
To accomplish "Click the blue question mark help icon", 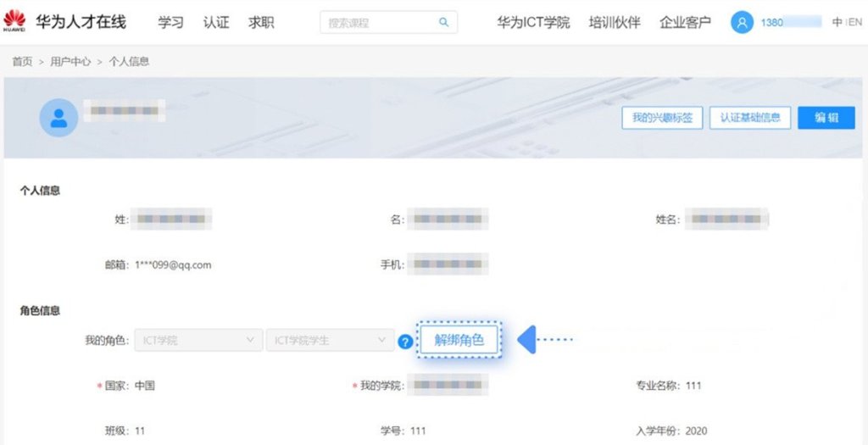I will (x=405, y=342).
